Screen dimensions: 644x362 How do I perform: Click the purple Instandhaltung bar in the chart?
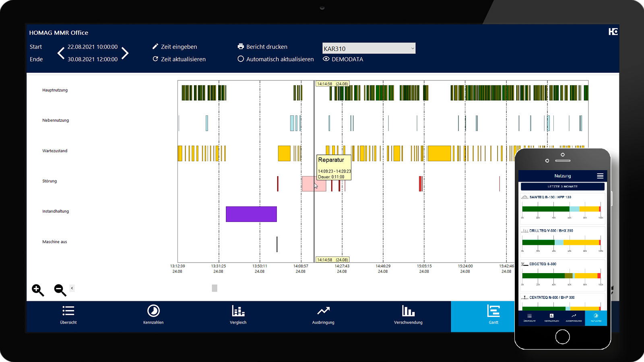click(x=251, y=214)
